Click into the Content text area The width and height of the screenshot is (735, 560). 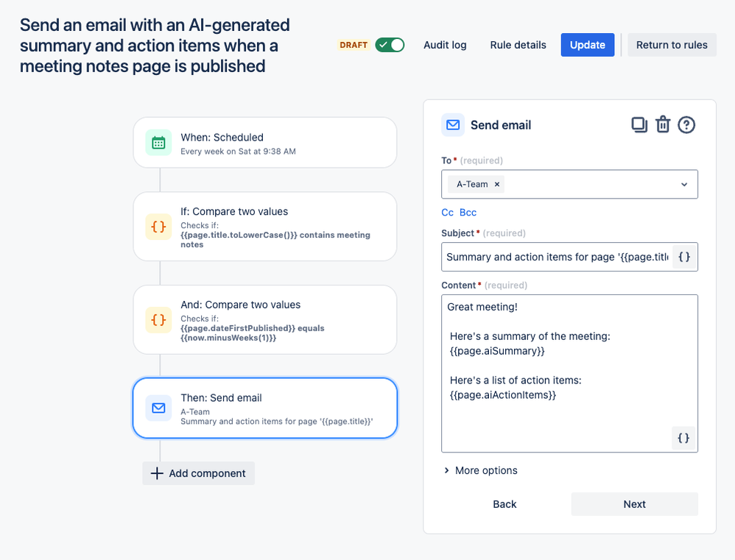[x=569, y=374]
